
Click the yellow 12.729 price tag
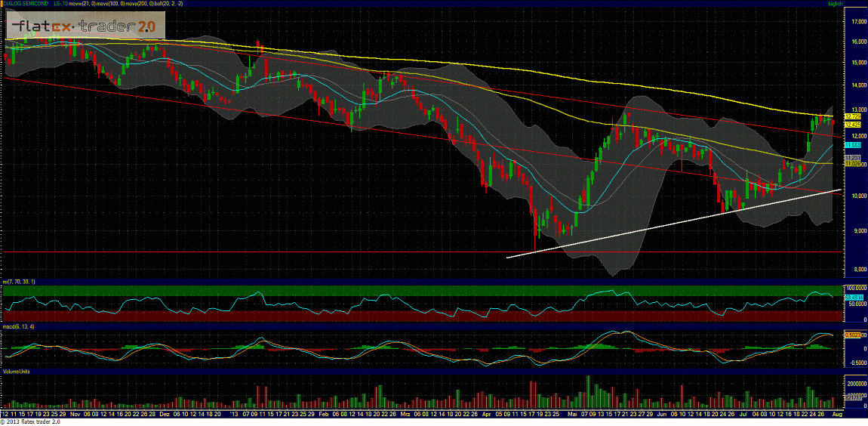tap(852, 117)
